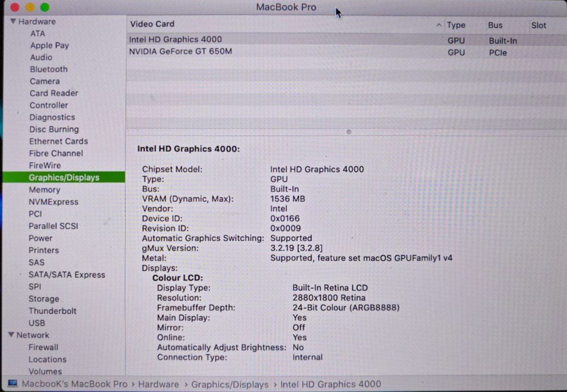
Task: Open Apple Pay in the sidebar
Action: tap(49, 45)
